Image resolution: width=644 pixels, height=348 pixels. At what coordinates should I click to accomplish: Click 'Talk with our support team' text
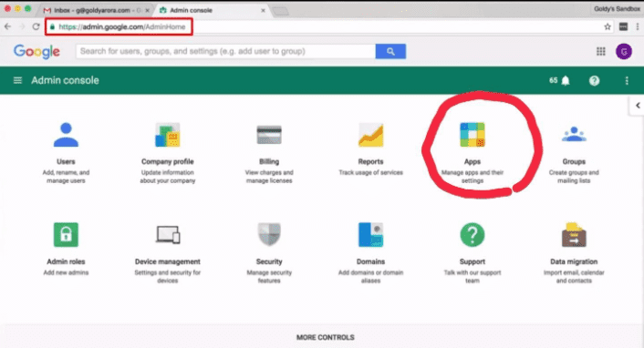click(x=473, y=277)
